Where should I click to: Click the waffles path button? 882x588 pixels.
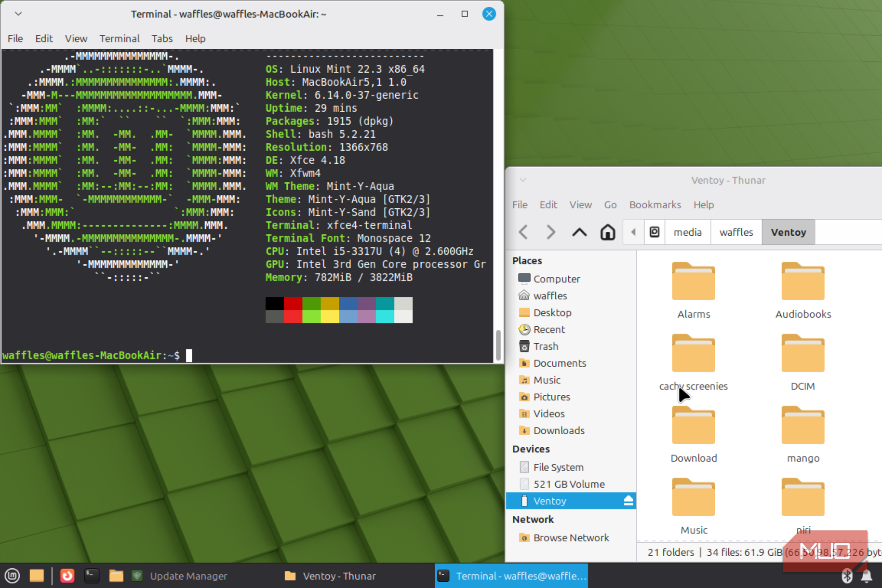(736, 232)
